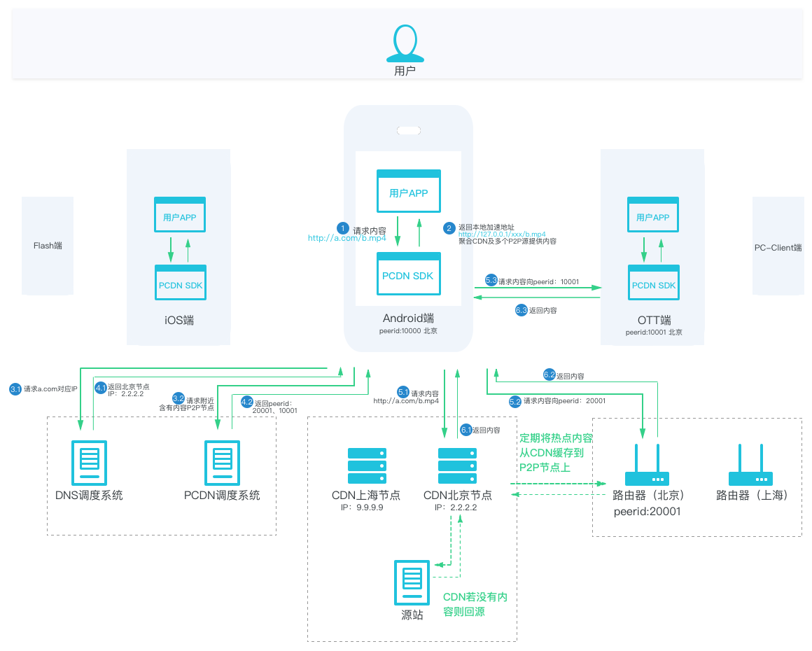
Task: Click the 源站 origin server icon
Action: click(412, 582)
